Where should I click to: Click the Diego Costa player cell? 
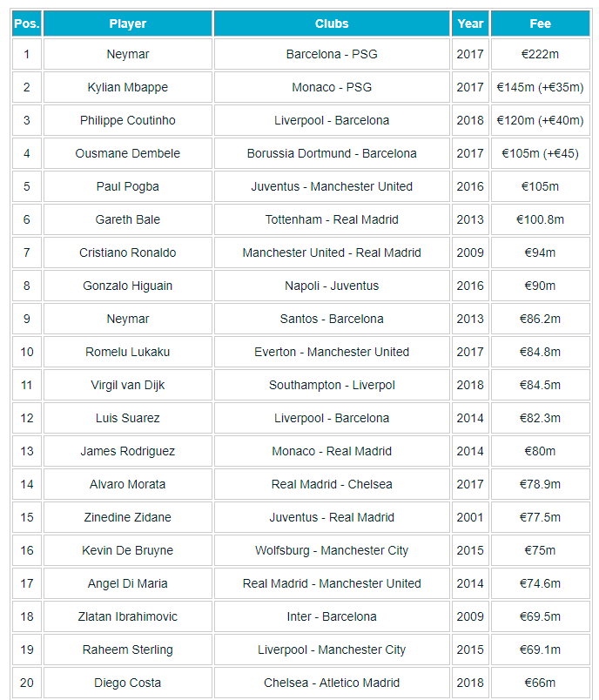pos(128,682)
